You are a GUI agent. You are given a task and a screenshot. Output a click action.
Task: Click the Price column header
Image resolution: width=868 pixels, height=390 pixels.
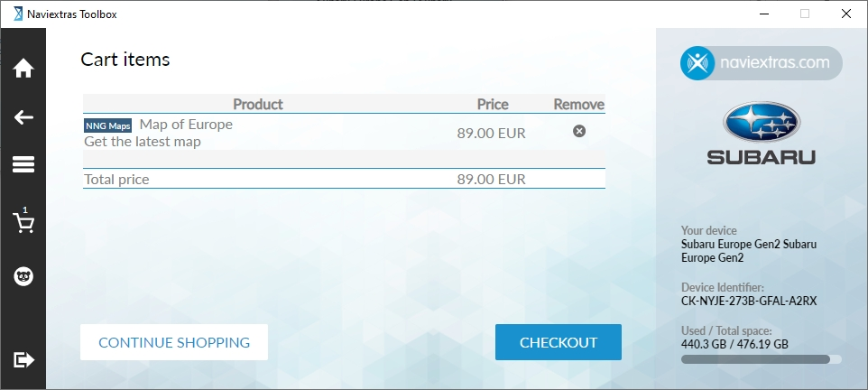(493, 105)
